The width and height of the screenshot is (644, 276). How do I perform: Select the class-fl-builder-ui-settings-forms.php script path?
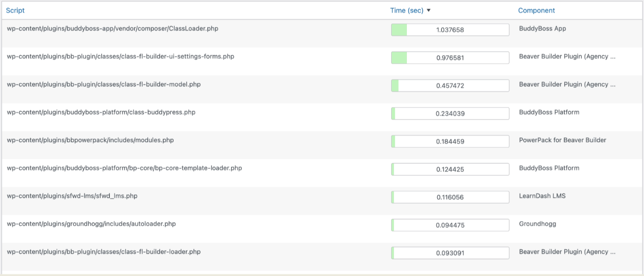coord(120,57)
